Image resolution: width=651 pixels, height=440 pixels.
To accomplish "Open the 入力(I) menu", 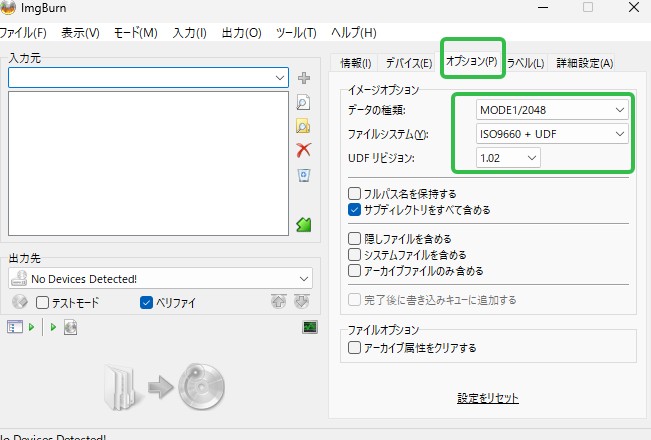I will (189, 33).
